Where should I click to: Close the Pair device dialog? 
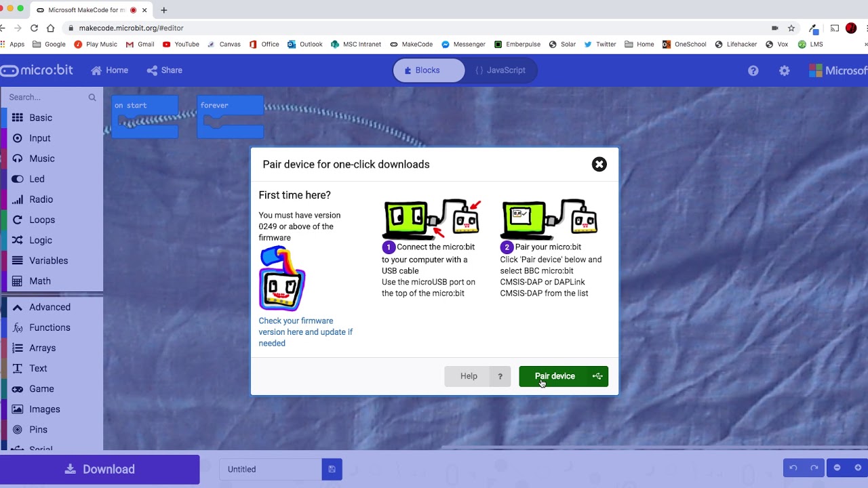599,164
